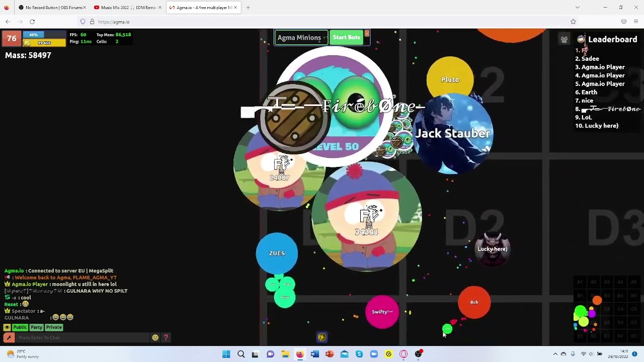Open OBS Studio from the taskbar
Image resolution: width=644 pixels, height=362 pixels.
click(418, 354)
